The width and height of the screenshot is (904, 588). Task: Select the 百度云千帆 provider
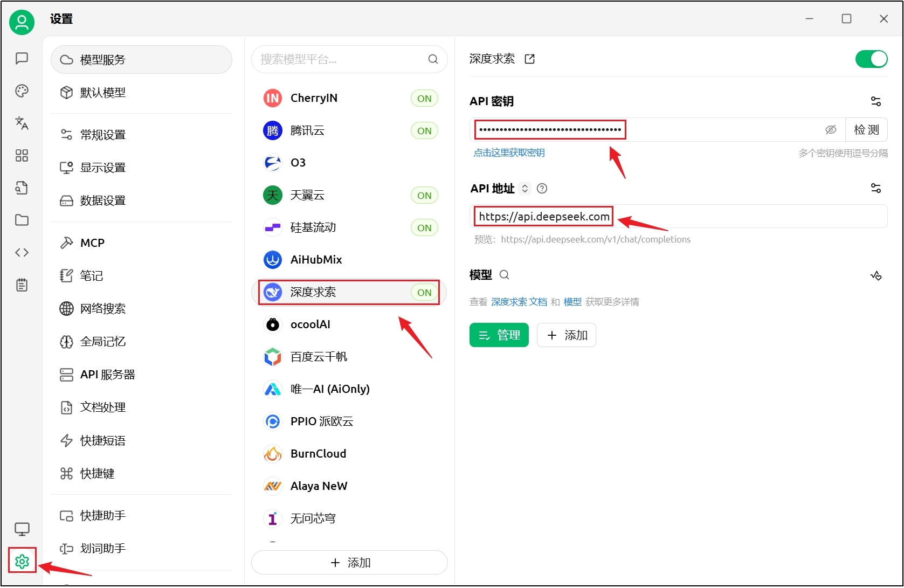(349, 357)
